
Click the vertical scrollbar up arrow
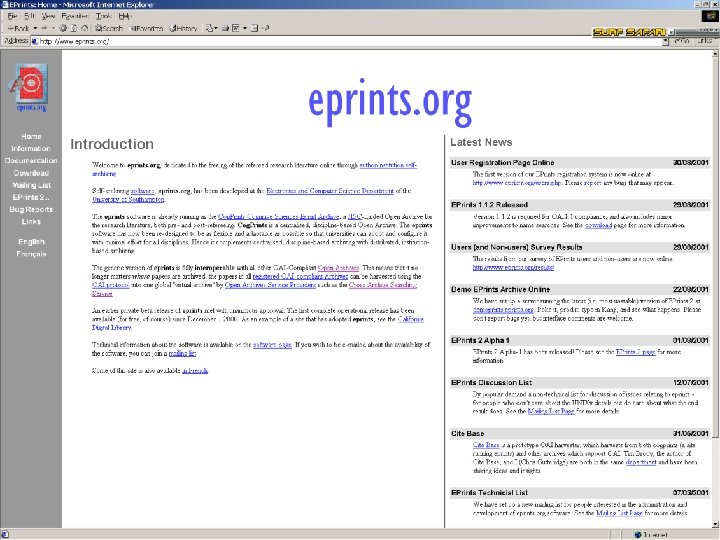(x=715, y=54)
